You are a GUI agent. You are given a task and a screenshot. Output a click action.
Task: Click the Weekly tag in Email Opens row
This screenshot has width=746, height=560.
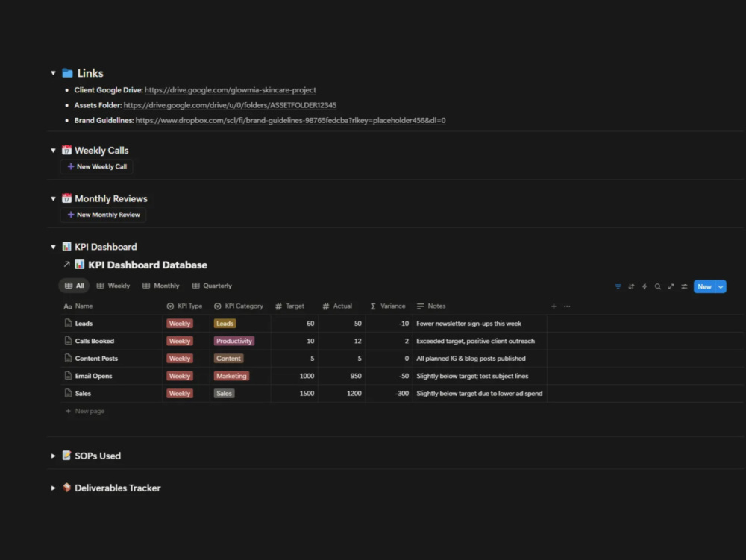point(179,376)
